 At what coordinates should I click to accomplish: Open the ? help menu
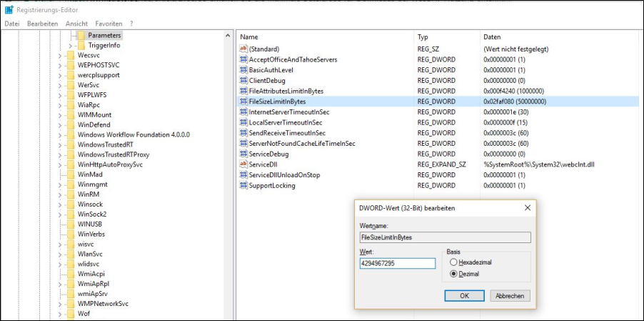click(131, 24)
